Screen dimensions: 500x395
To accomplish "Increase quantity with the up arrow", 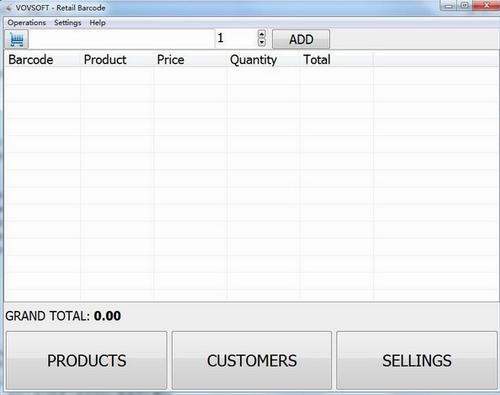I will tap(262, 34).
